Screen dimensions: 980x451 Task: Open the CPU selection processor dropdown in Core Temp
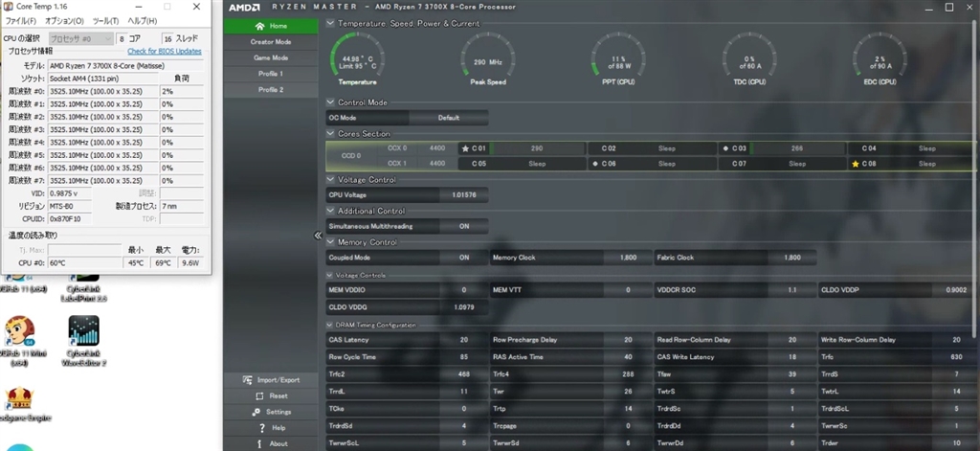click(80, 39)
